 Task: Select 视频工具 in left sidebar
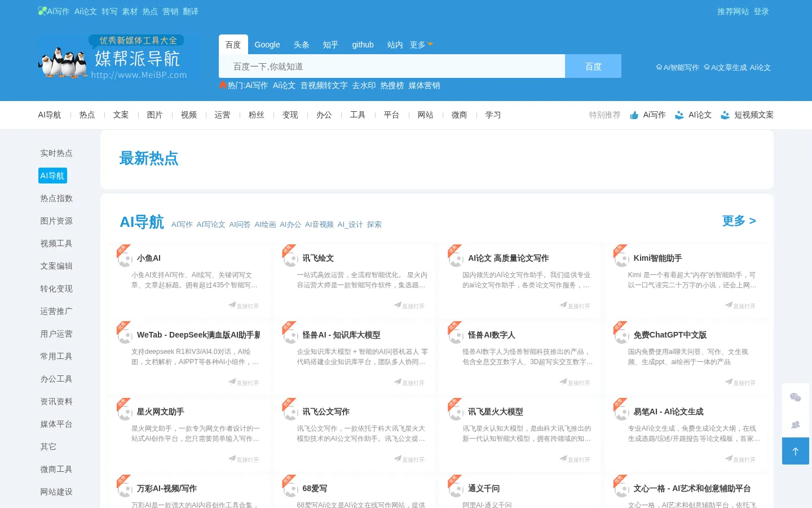pyautogui.click(x=56, y=243)
